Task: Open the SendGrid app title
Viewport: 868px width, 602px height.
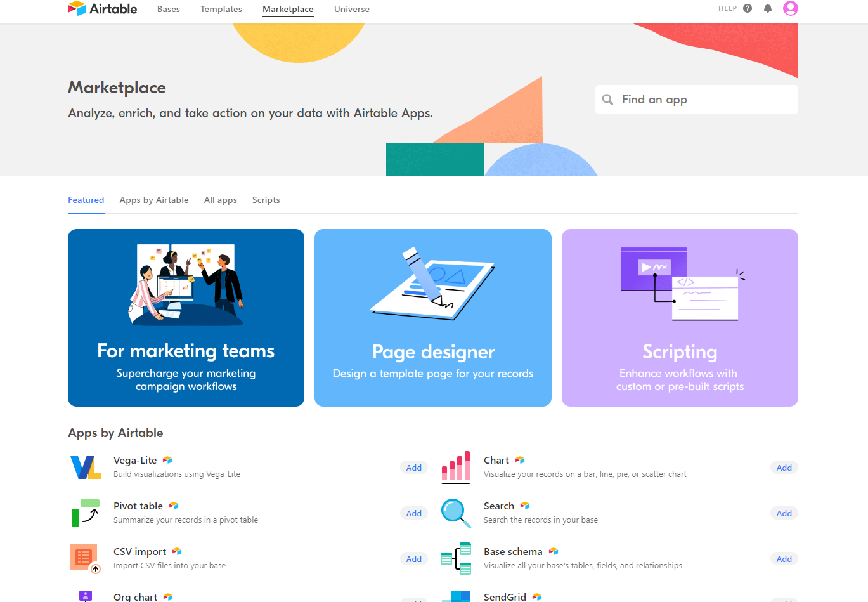Action: [505, 597]
